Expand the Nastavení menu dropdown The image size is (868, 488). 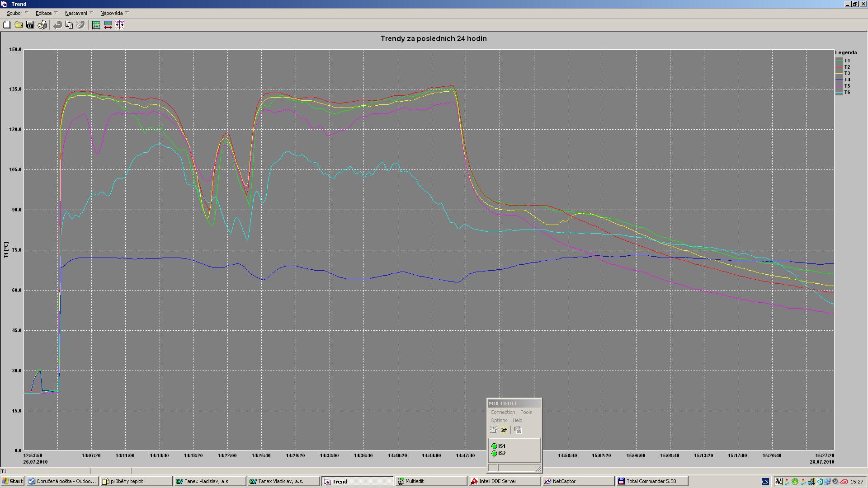click(76, 13)
